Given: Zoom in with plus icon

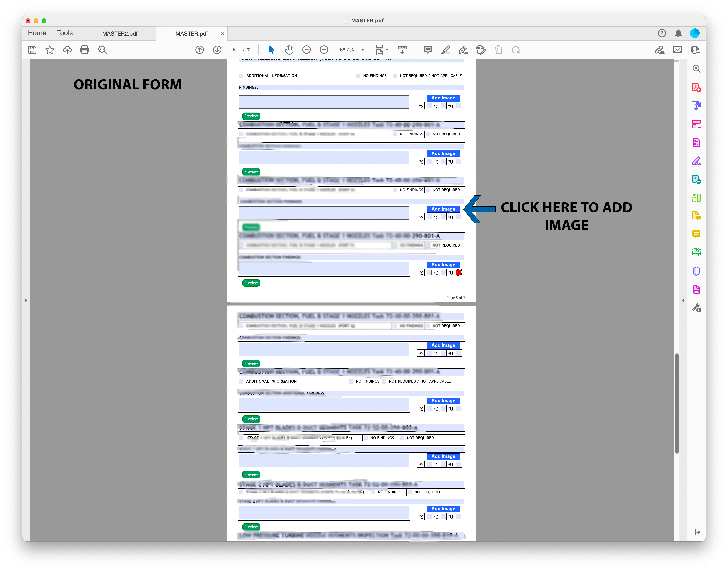Looking at the screenshot, I should pos(324,50).
